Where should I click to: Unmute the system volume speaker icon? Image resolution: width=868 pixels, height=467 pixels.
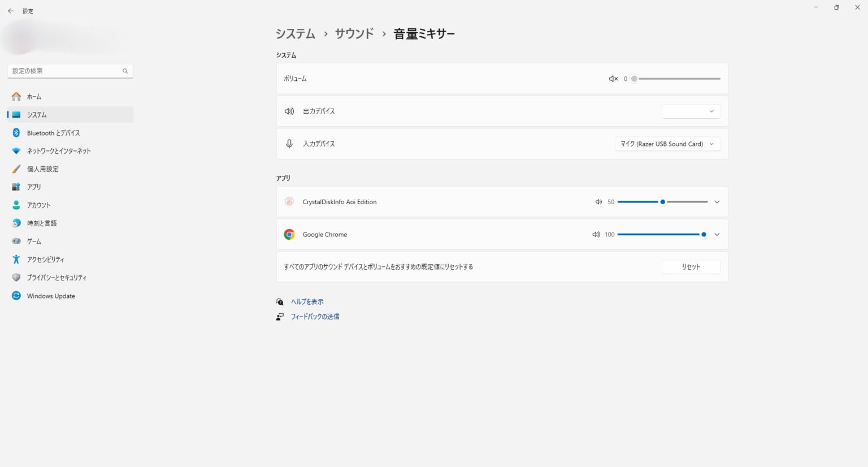613,79
